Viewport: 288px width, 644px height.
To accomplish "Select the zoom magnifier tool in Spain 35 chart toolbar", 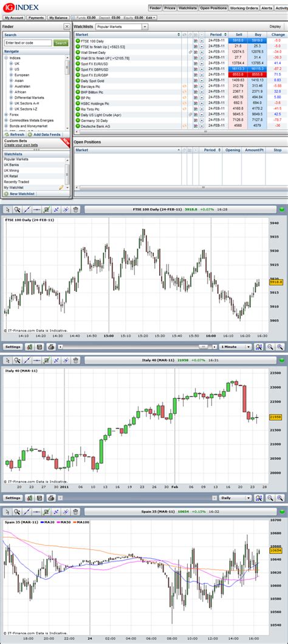I will [x=17, y=512].
